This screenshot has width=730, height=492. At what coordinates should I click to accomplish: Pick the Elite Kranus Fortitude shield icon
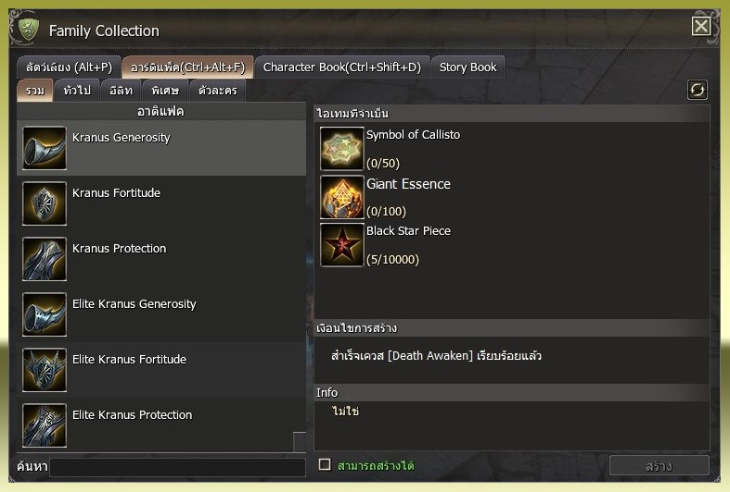pyautogui.click(x=44, y=370)
